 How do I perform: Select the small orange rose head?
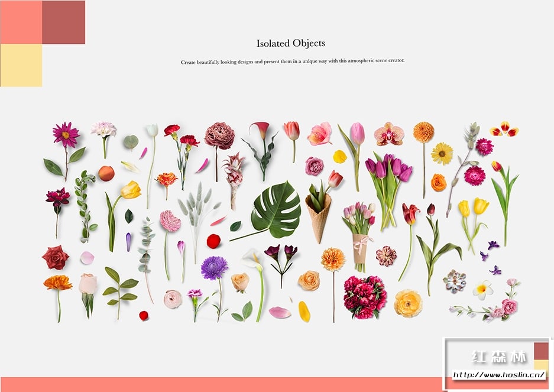439,182
